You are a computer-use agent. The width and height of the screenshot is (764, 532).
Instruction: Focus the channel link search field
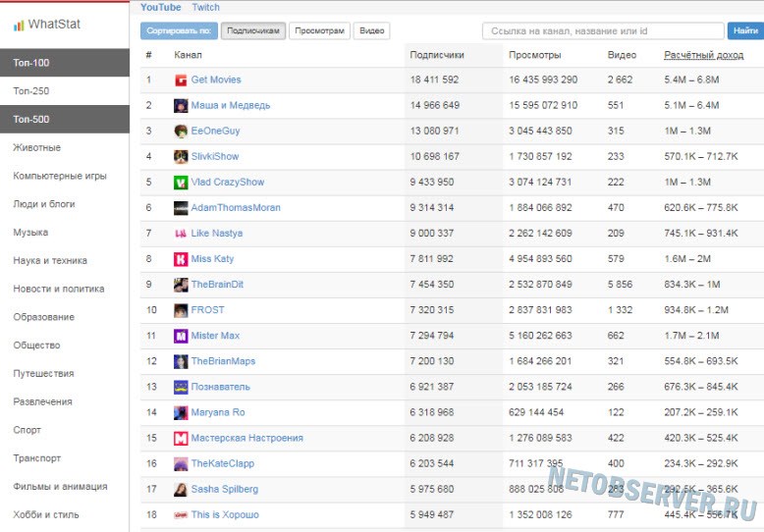coord(603,30)
